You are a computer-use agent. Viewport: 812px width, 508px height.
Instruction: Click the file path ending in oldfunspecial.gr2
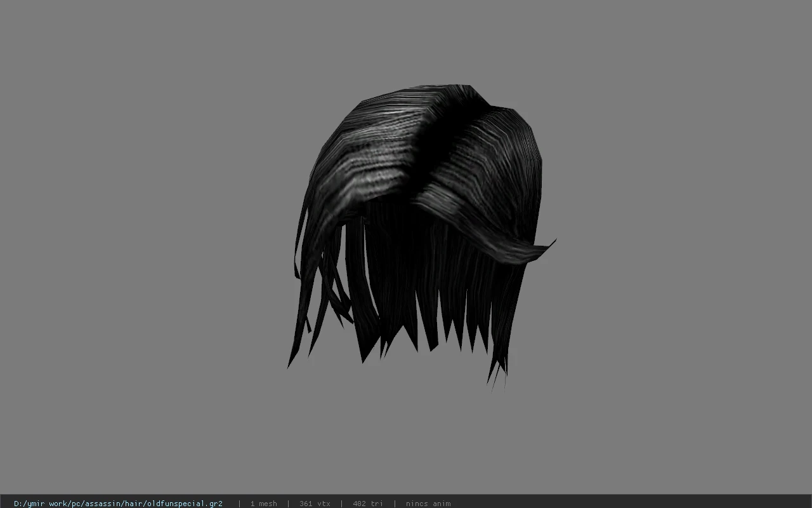[118, 504]
